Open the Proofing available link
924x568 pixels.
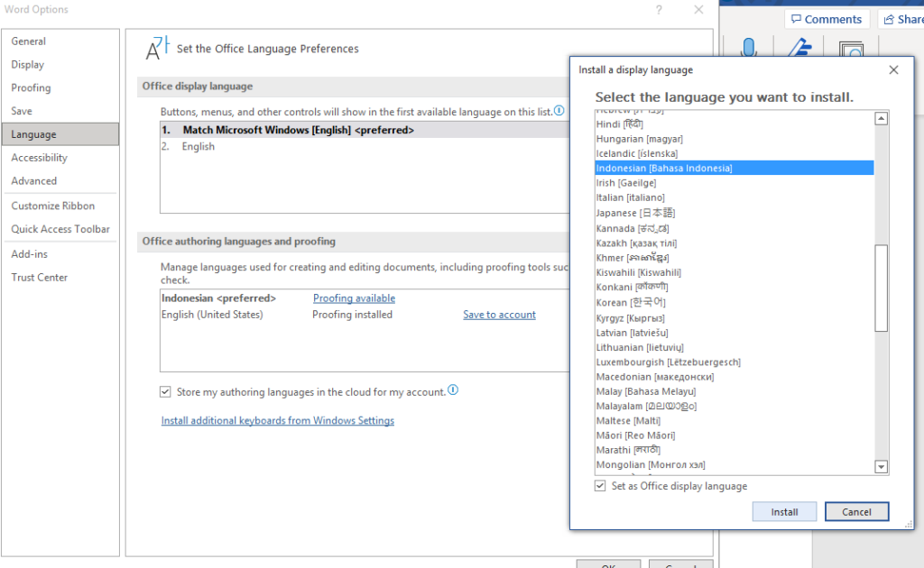pos(354,298)
